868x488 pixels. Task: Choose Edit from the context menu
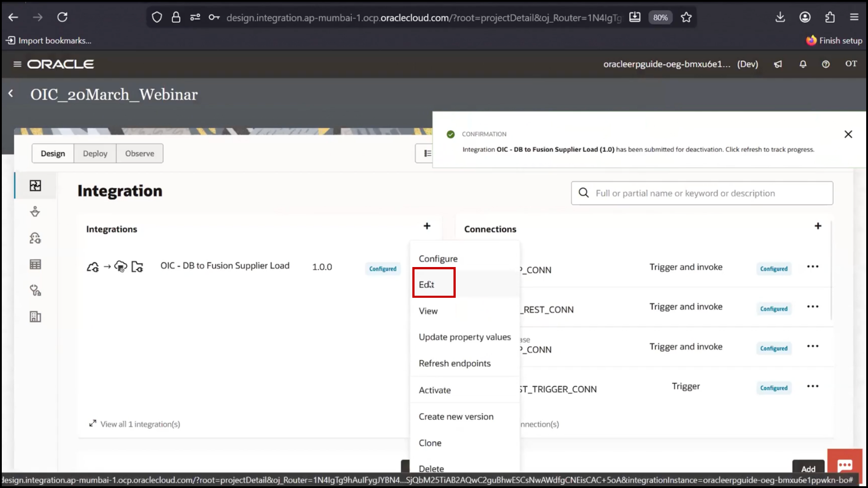point(465,284)
